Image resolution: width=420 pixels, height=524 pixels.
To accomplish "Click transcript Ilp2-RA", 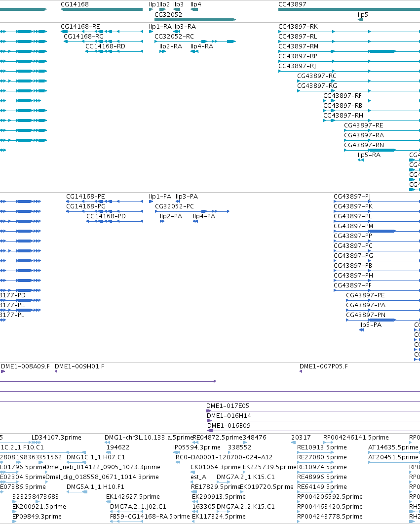I will 171,46.
